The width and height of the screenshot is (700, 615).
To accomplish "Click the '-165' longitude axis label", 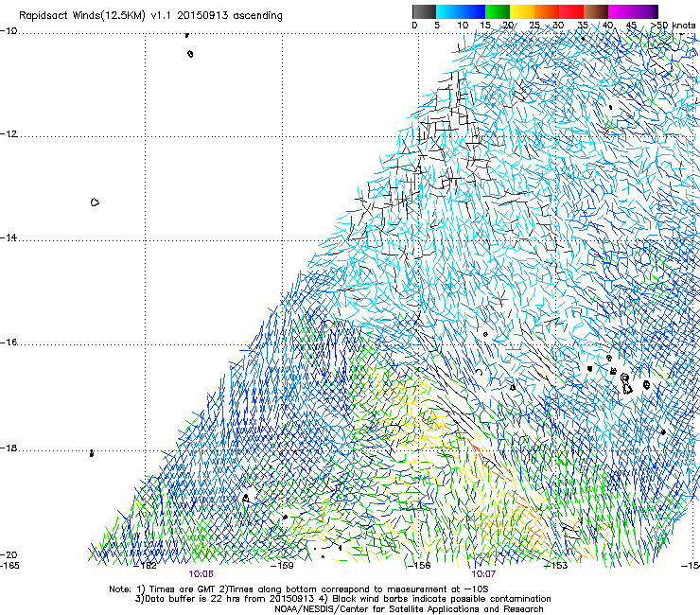I will (9, 566).
